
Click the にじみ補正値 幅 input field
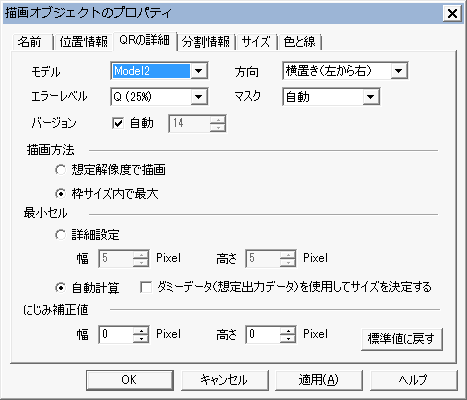pos(116,334)
